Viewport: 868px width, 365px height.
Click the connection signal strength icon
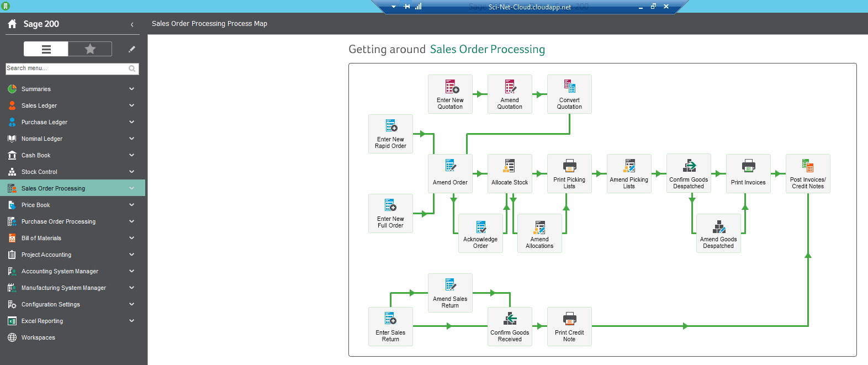point(418,7)
